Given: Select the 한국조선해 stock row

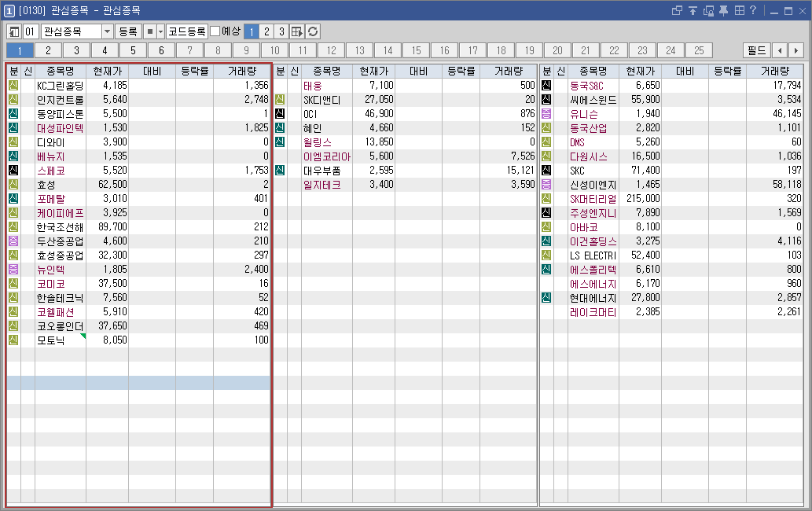Looking at the screenshot, I should (x=139, y=226).
